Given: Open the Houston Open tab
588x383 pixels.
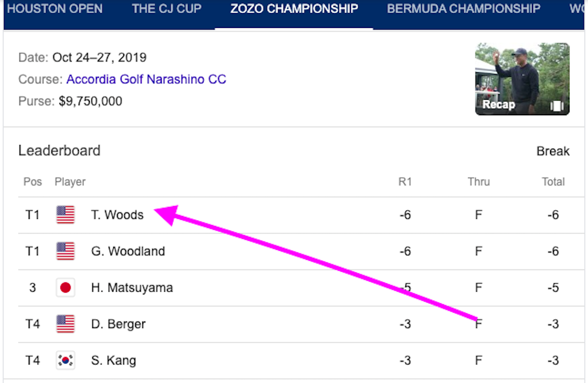Looking at the screenshot, I should coord(55,8).
